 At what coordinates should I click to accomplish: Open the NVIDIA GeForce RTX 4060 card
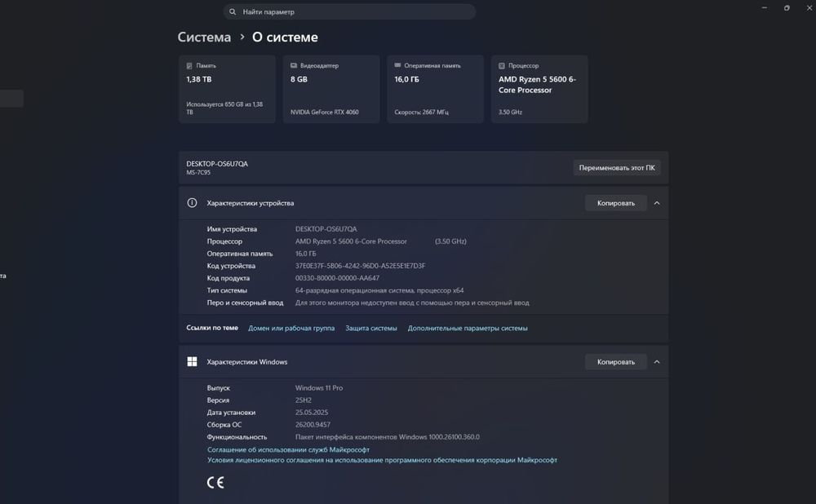coord(331,89)
